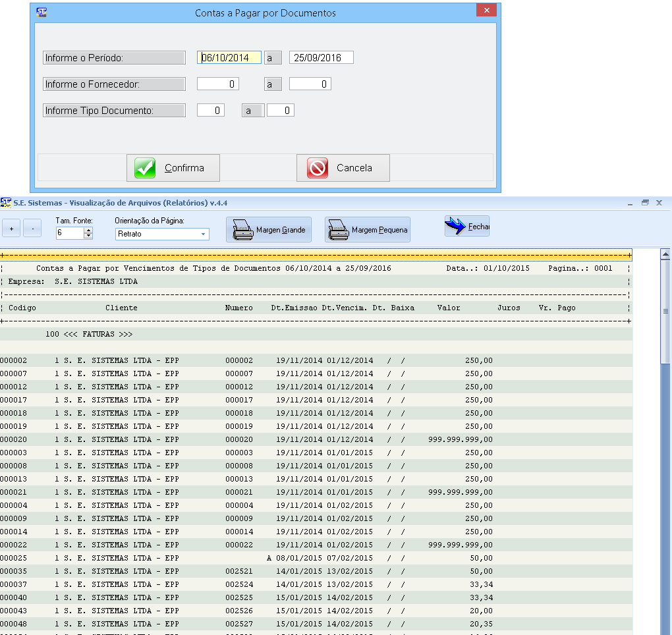Click the plus zoom-in button
This screenshot has height=635, width=672.
11,229
